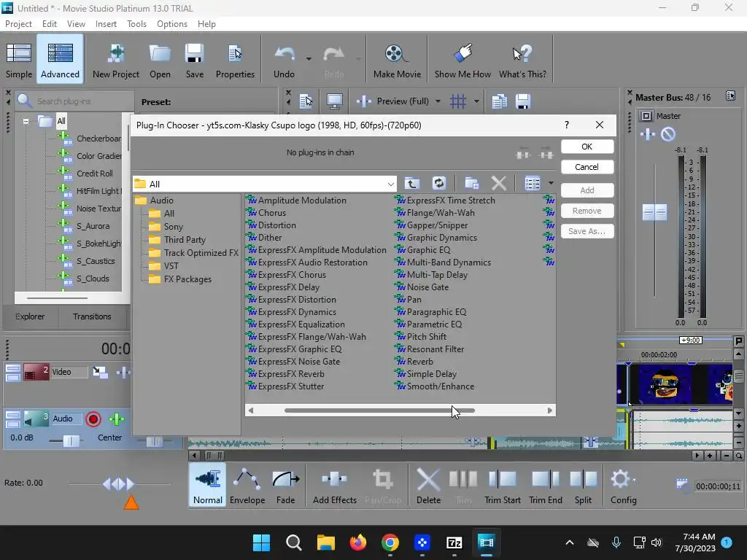
Task: Click Add Effects in the bottom toolbar
Action: click(334, 486)
